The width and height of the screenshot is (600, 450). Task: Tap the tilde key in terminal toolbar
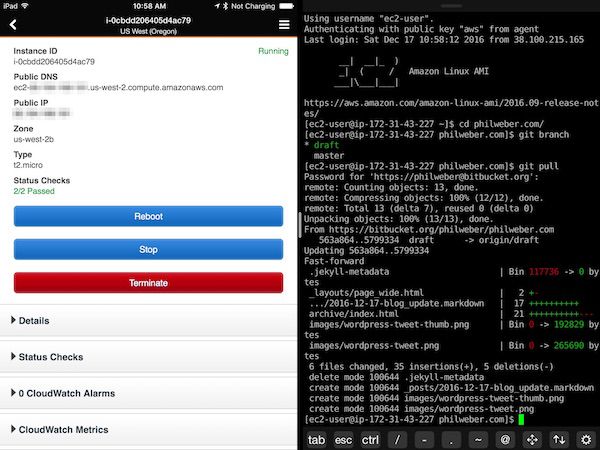[478, 440]
